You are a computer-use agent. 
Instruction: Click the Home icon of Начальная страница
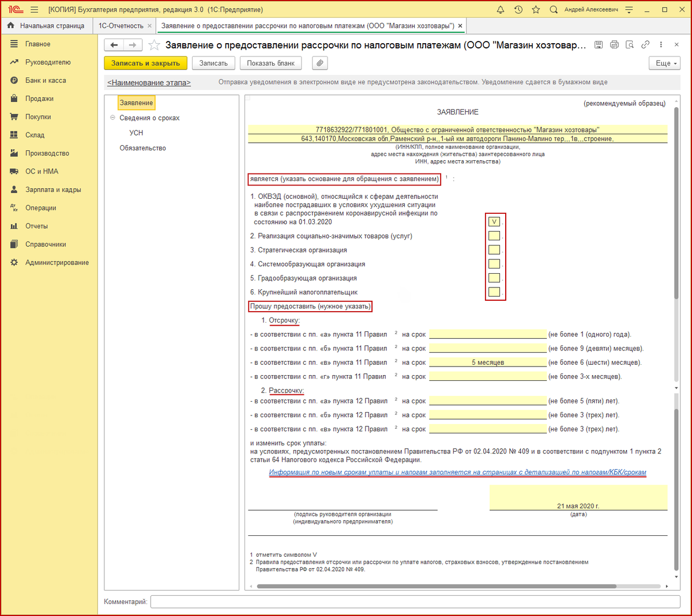pyautogui.click(x=11, y=26)
